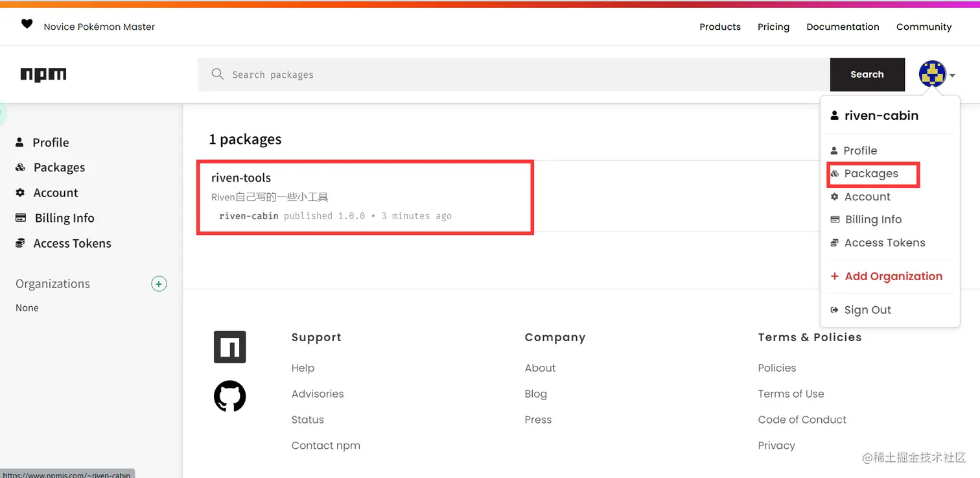Open the user avatar menu

point(933,75)
